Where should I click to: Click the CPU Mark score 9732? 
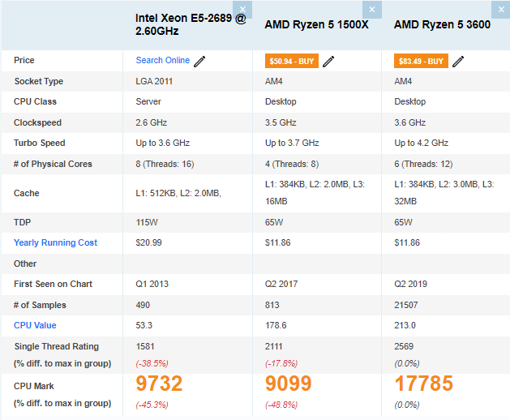coord(159,384)
